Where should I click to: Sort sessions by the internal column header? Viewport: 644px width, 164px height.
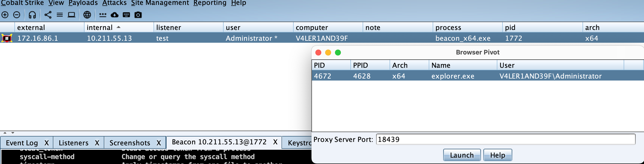point(119,27)
